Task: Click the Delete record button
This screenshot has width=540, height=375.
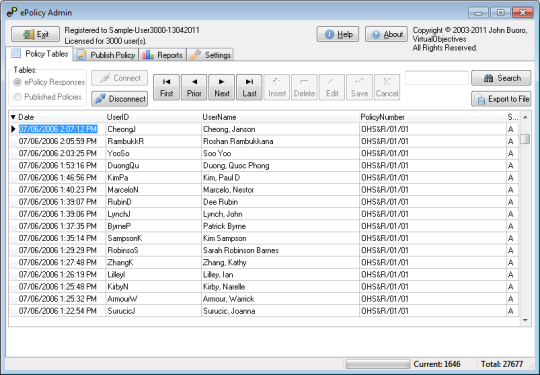Action: [304, 87]
